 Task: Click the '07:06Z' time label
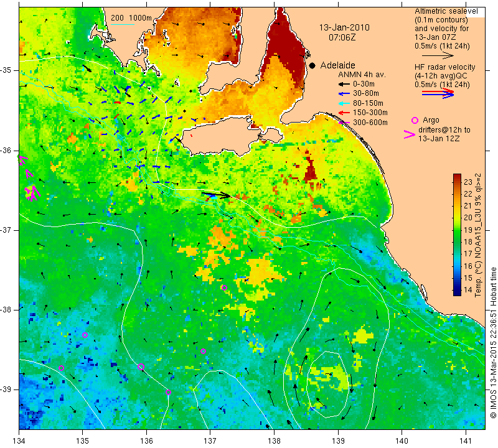click(x=342, y=37)
